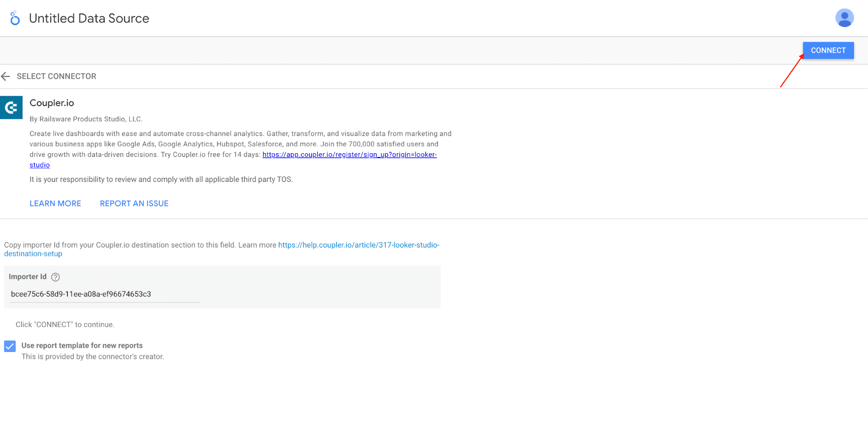Open the Coupler.io sign-up registration link
The width and height of the screenshot is (868, 422).
349,155
